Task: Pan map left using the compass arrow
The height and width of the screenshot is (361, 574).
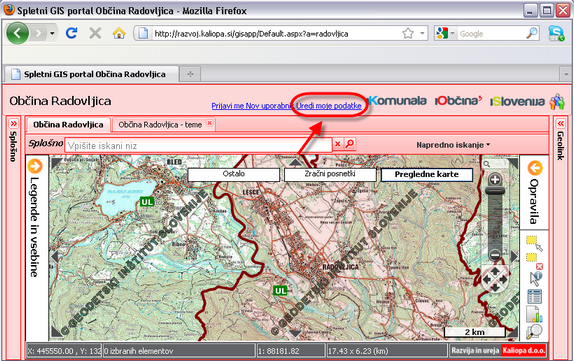Action: (487, 280)
